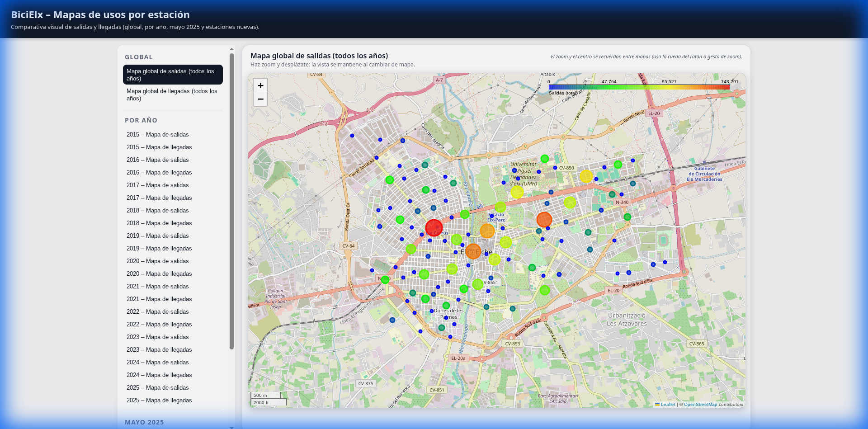View 2019 – Mapa de llegadas
The height and width of the screenshot is (429, 868).
pos(173,248)
